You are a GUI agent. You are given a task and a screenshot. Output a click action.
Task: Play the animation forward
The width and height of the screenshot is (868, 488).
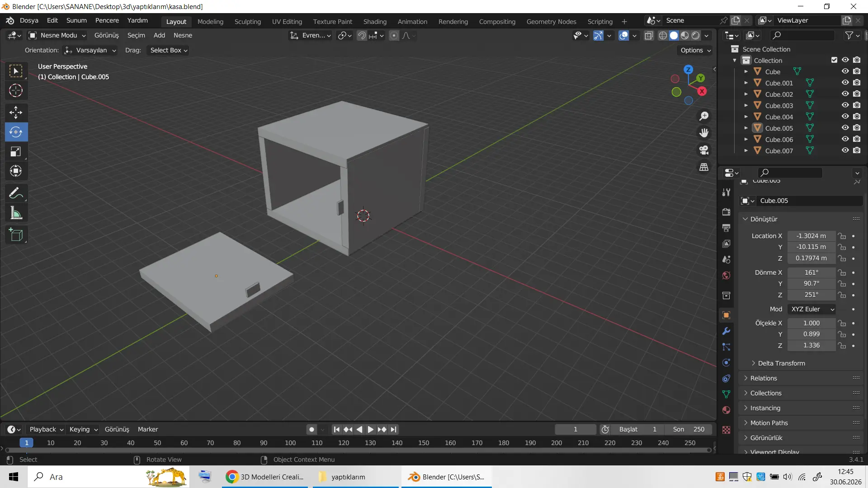click(370, 429)
